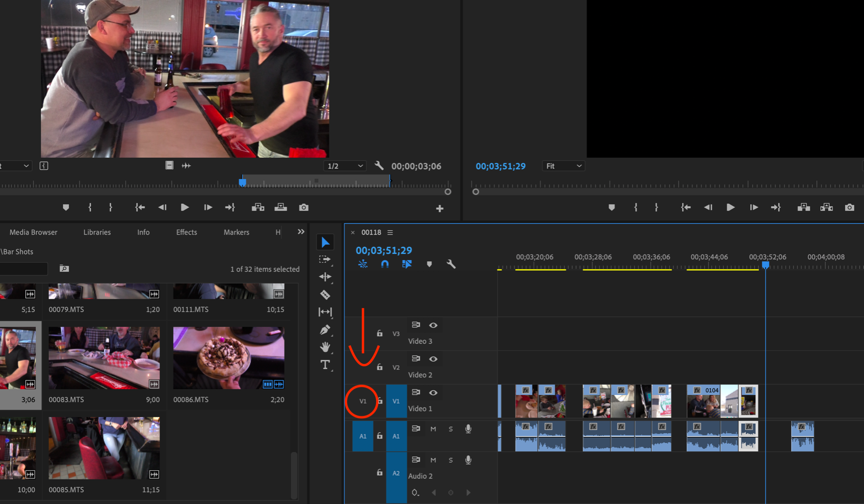This screenshot has height=504, width=864.
Task: Select the Track Select Forward tool
Action: pyautogui.click(x=326, y=259)
